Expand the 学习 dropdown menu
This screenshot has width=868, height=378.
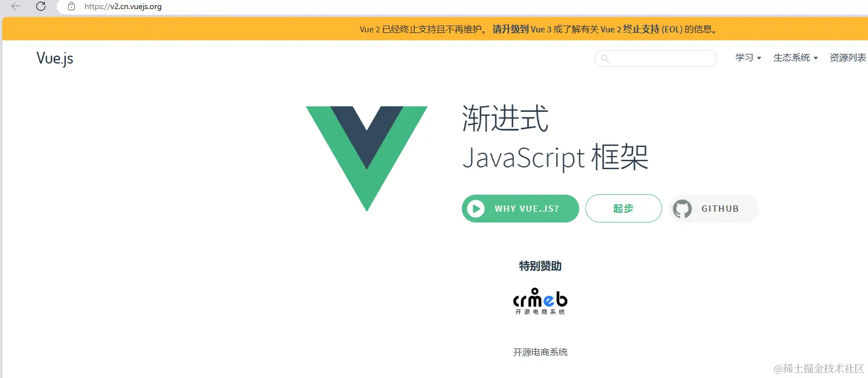click(x=748, y=58)
